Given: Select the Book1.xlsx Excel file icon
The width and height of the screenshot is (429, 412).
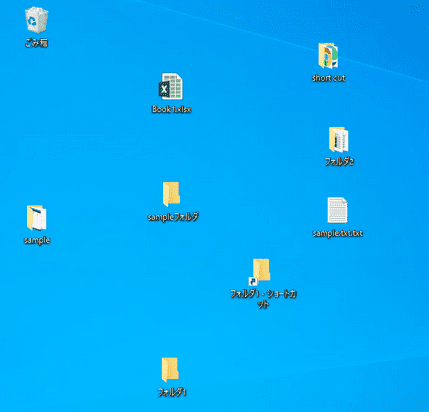Looking at the screenshot, I should click(171, 86).
